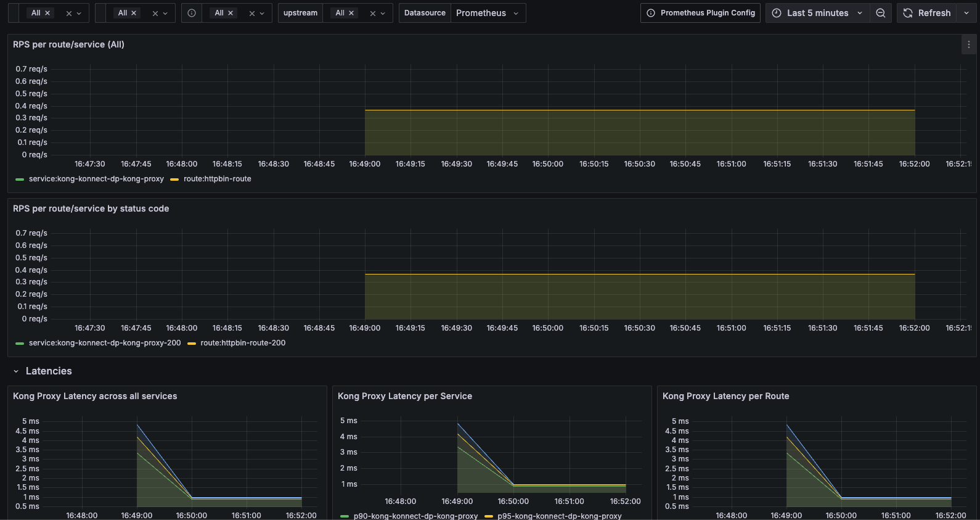Open the RPS per route/service (All) panel menu
The image size is (980, 520).
[x=969, y=44]
